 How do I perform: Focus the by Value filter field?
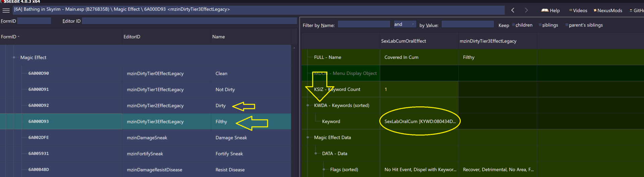click(x=468, y=24)
